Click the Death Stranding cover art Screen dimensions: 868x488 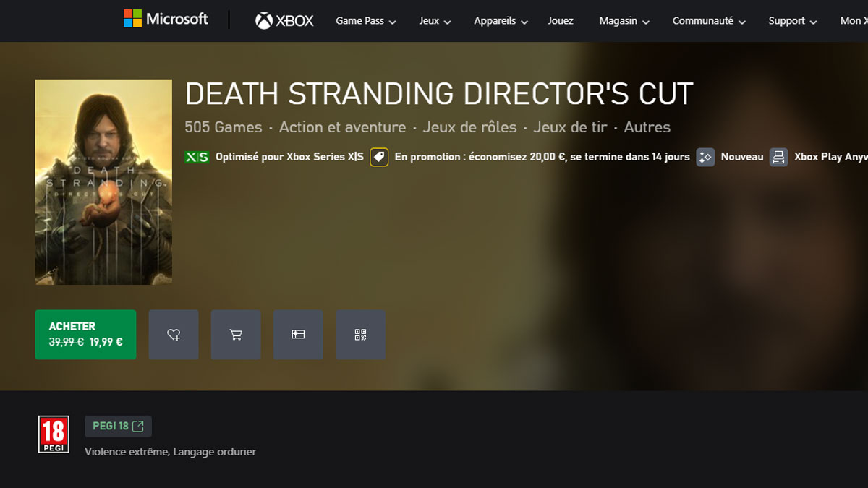[103, 181]
